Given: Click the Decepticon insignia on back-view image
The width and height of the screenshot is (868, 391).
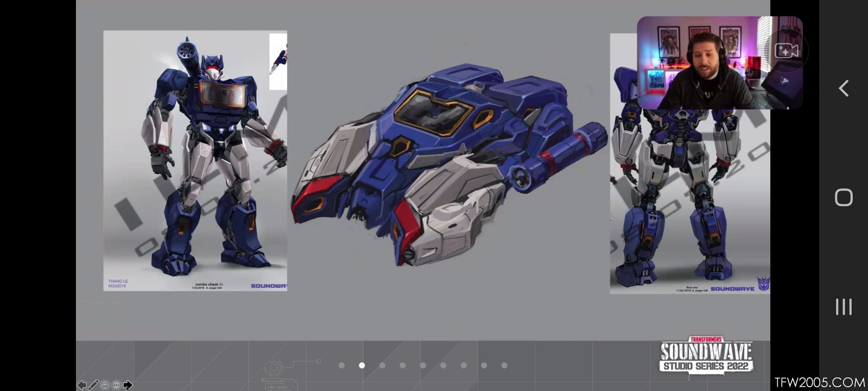Looking at the screenshot, I should 763,283.
